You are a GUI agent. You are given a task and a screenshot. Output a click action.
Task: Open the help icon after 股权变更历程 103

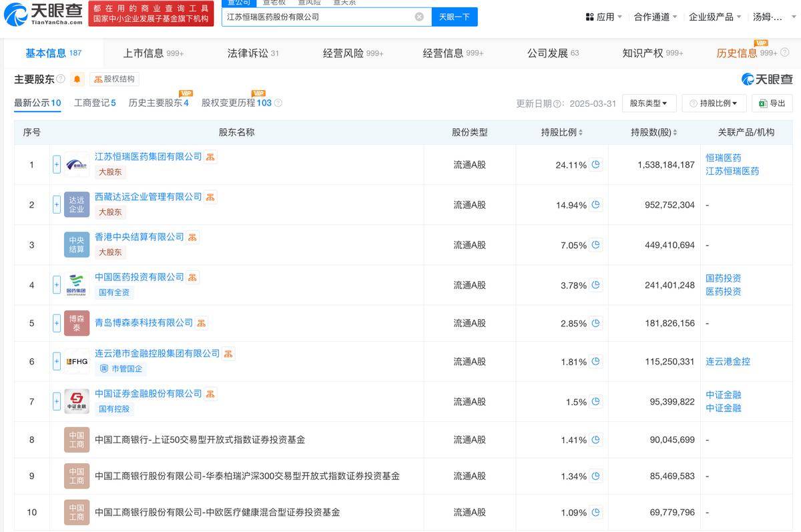(x=278, y=103)
